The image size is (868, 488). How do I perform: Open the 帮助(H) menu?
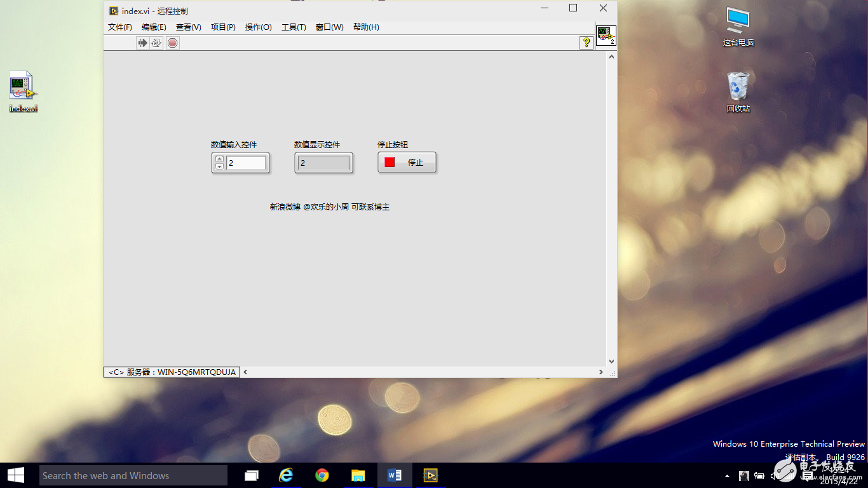[366, 27]
